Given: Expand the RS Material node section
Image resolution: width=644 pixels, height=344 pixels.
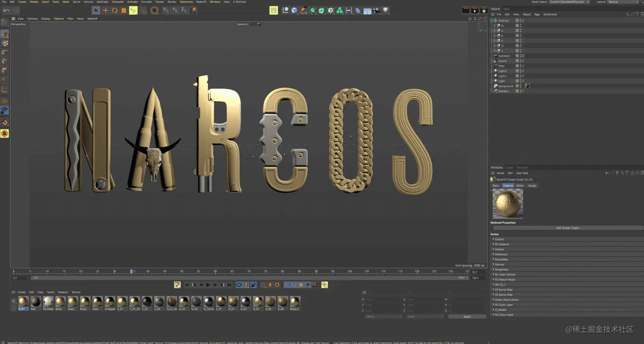Looking at the screenshot, I should 493,244.
